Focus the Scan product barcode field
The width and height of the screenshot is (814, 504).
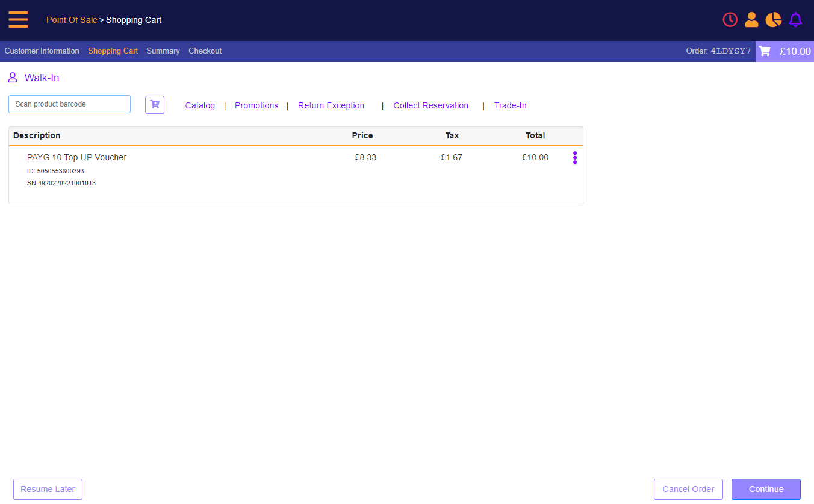[x=69, y=104]
